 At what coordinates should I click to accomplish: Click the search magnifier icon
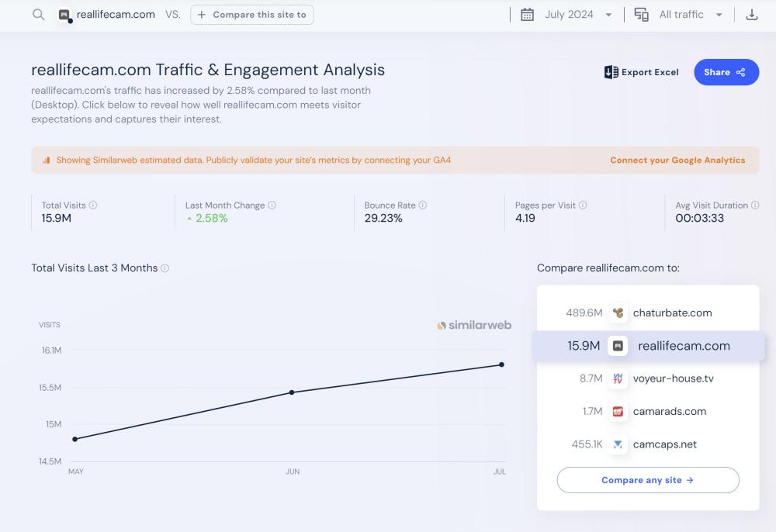tap(38, 15)
